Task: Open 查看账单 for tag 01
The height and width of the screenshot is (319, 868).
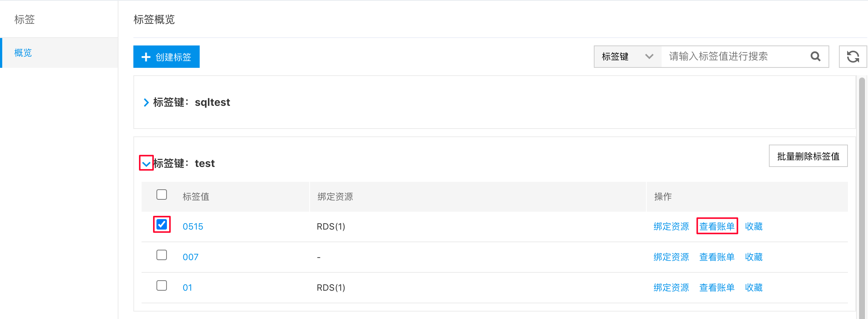Action: pyautogui.click(x=717, y=287)
